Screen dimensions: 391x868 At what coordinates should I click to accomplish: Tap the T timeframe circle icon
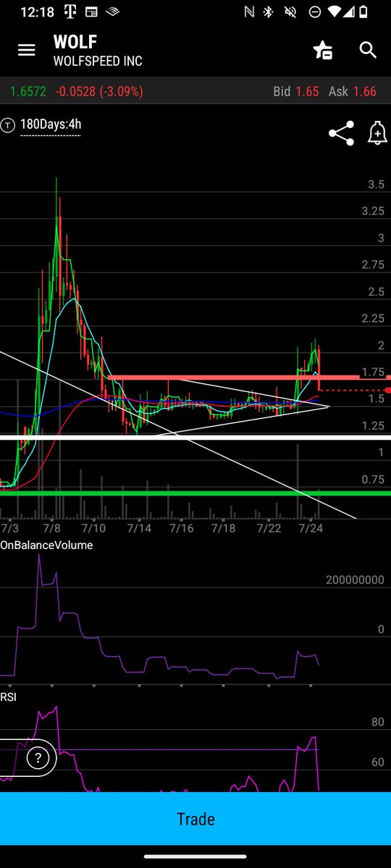pyautogui.click(x=8, y=124)
